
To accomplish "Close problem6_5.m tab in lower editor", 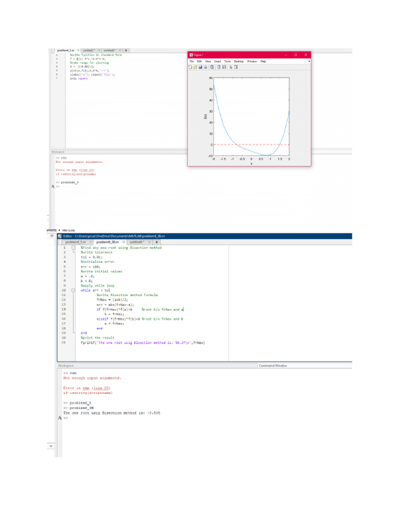I will click(90, 242).
